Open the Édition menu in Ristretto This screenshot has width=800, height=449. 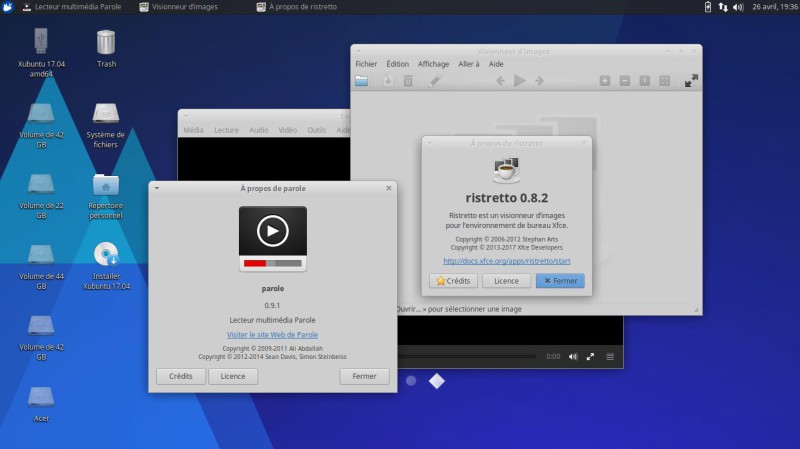click(x=397, y=64)
